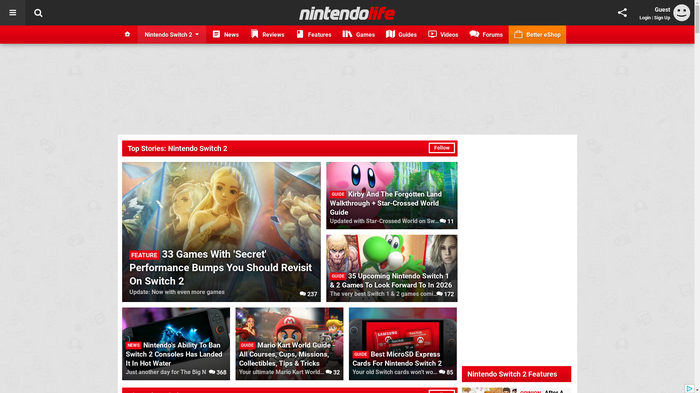Click the Better eShop bag icon
Image resolution: width=700 pixels, height=393 pixels.
[x=518, y=34]
